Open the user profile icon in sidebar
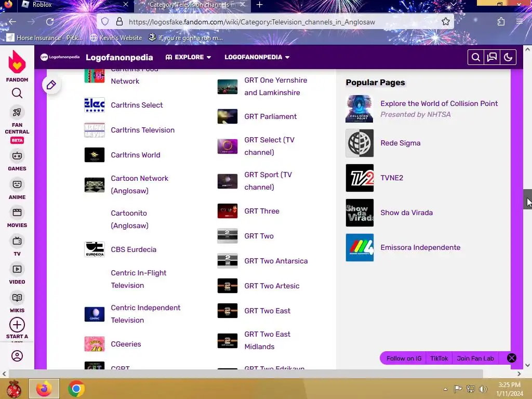Image resolution: width=532 pixels, height=399 pixels. [x=17, y=356]
